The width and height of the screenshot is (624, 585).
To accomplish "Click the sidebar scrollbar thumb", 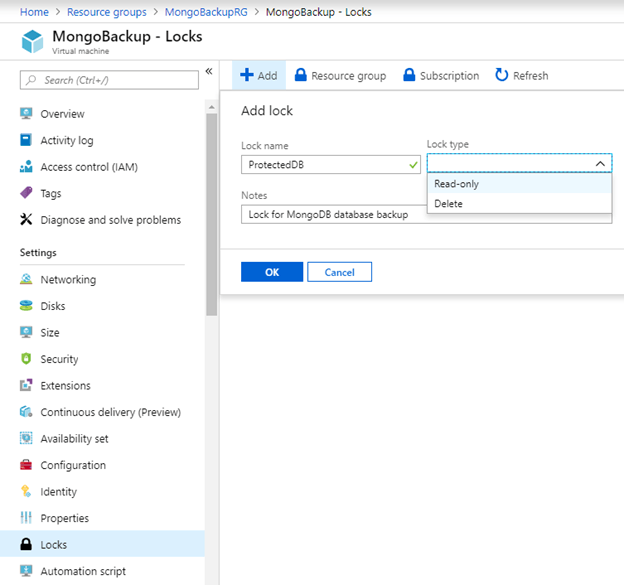I will tap(212, 215).
